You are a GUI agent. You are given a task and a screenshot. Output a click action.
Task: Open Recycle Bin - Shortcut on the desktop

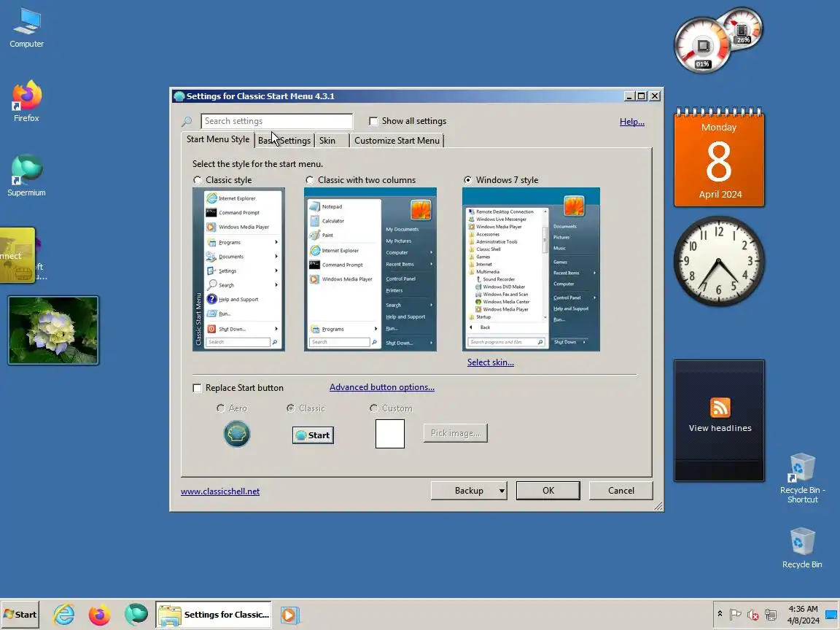click(802, 478)
